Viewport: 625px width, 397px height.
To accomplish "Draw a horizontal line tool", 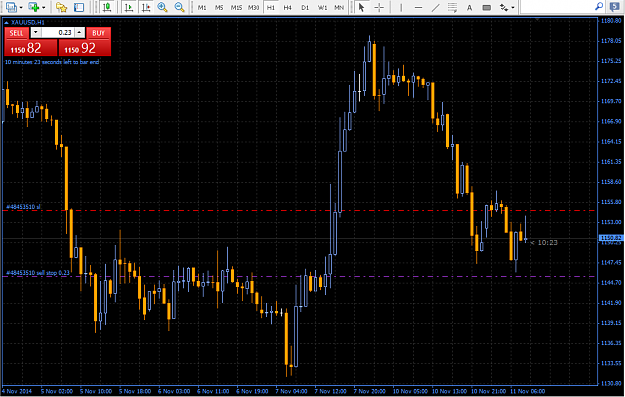I will pyautogui.click(x=418, y=7).
